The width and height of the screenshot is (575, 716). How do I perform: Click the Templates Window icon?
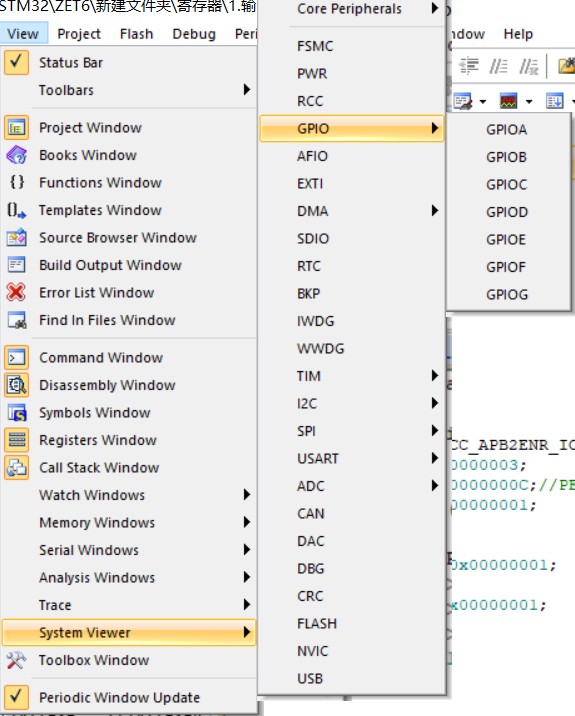pyautogui.click(x=16, y=210)
